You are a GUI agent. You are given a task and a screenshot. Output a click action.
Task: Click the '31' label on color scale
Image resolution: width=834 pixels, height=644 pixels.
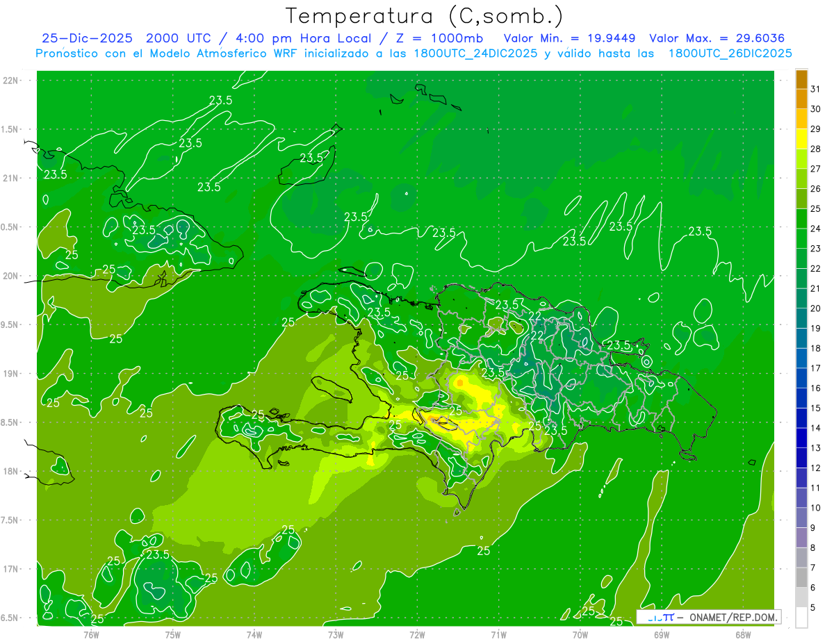click(x=816, y=89)
